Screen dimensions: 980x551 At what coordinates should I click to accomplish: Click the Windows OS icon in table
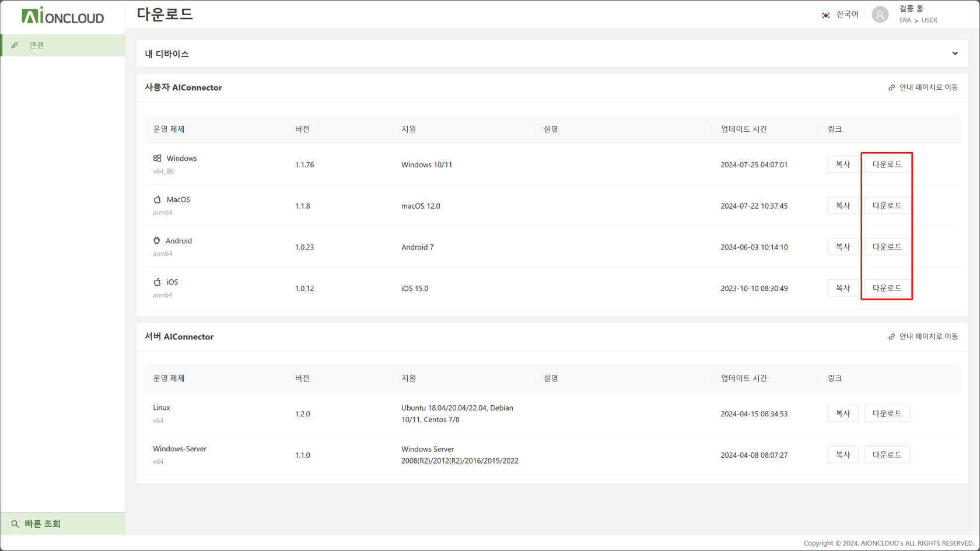(x=157, y=158)
